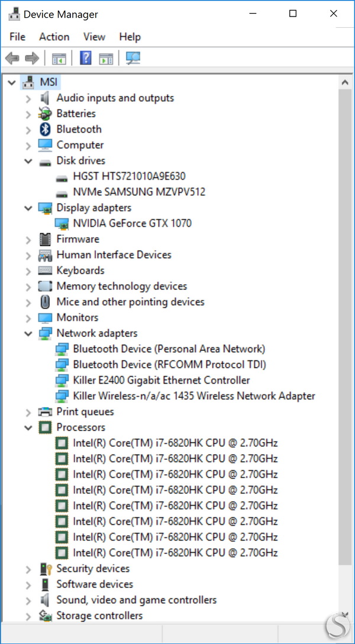Expand the Batteries category
Viewport: 355px width, 644px height.
click(28, 114)
